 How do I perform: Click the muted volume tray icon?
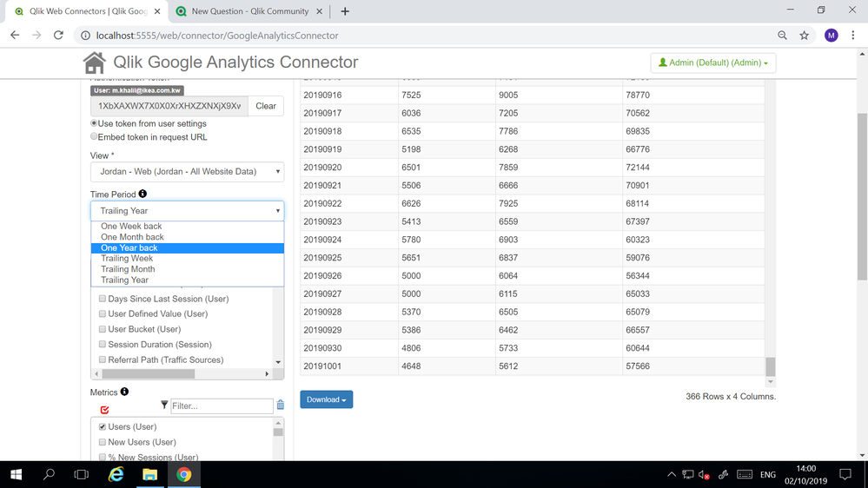click(x=704, y=475)
